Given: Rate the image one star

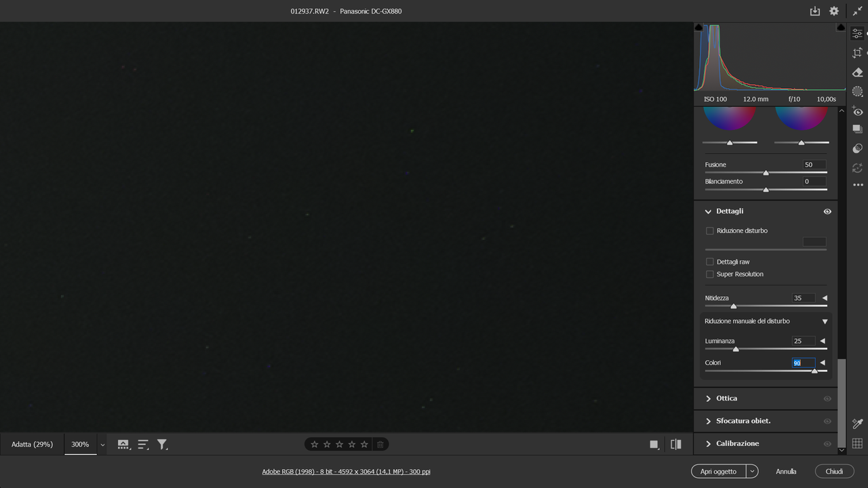Looking at the screenshot, I should pyautogui.click(x=314, y=445).
